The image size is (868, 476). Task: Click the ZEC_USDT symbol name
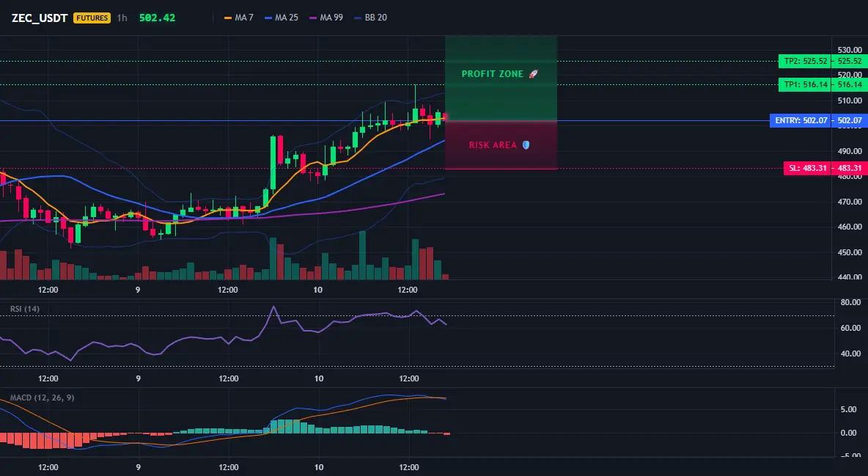(40, 18)
